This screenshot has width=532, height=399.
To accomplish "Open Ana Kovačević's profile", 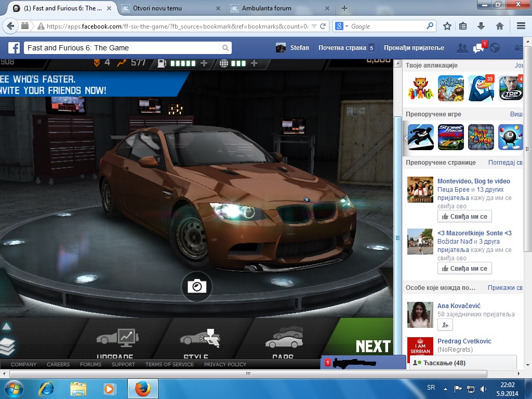I will (x=459, y=305).
